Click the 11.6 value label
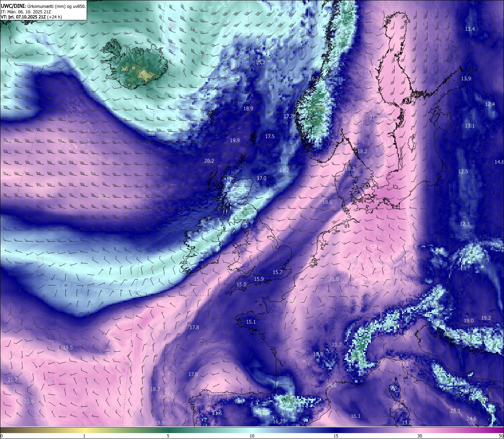The width and height of the screenshot is (504, 439). click(217, 413)
